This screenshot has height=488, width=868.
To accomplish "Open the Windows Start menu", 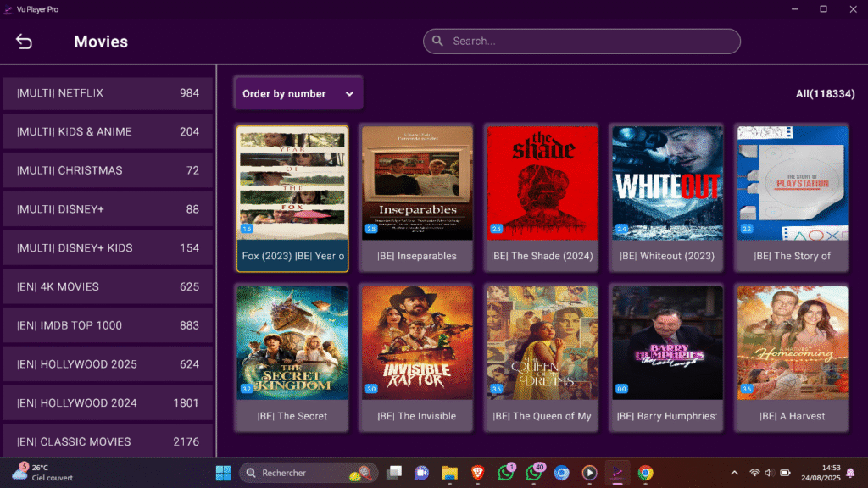I will (x=223, y=473).
